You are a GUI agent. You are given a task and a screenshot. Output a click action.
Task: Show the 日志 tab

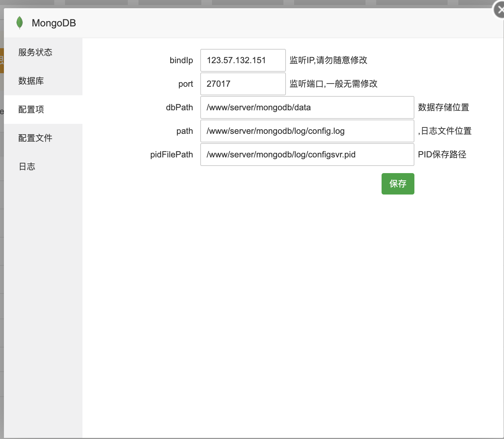pyautogui.click(x=43, y=167)
